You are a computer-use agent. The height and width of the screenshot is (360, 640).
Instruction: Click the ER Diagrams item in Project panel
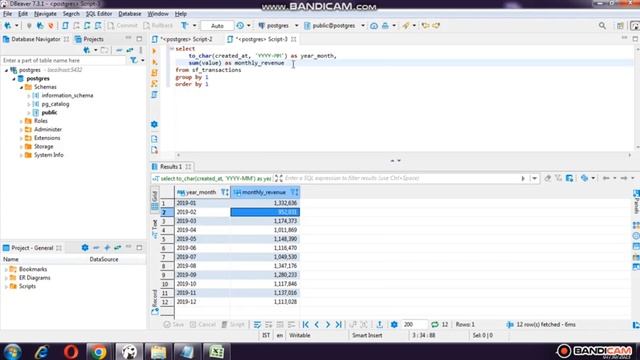tap(34, 278)
